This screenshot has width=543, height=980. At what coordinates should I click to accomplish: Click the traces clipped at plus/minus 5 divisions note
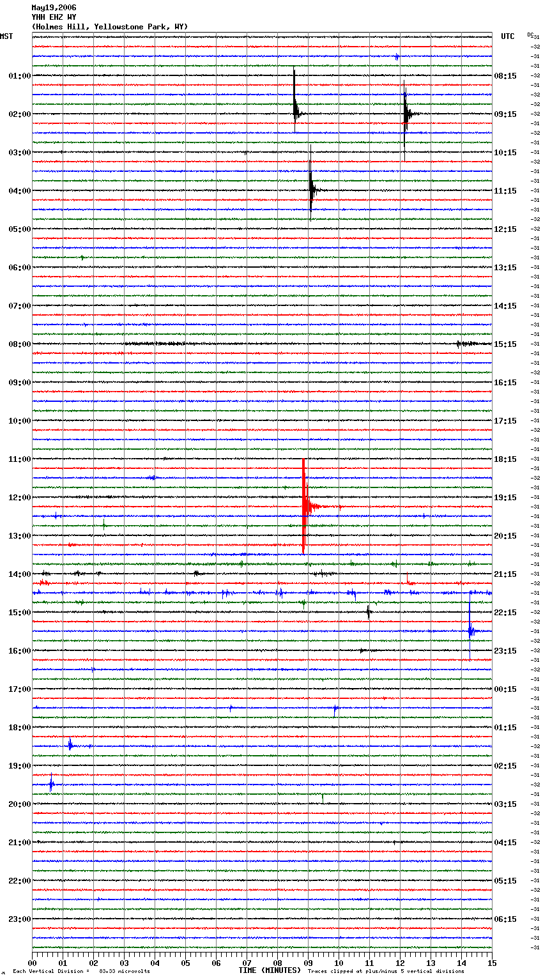click(x=386, y=972)
